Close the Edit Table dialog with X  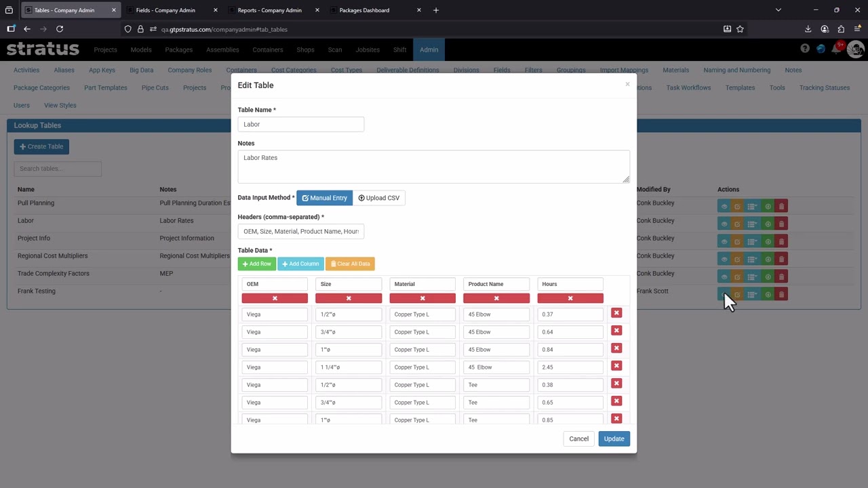(x=627, y=84)
